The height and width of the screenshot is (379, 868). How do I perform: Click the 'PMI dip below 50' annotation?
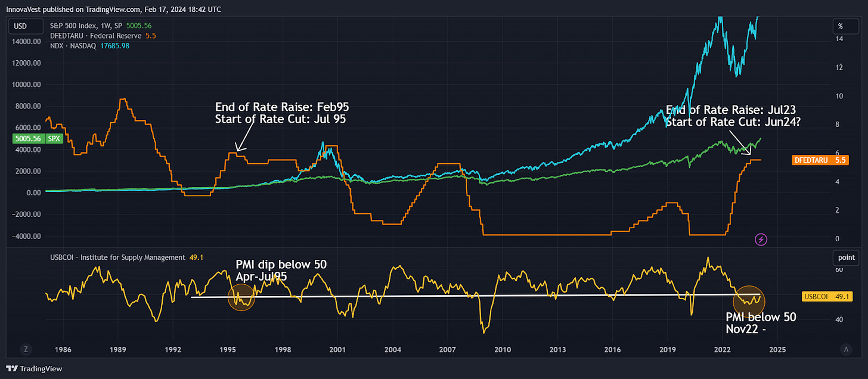pyautogui.click(x=281, y=265)
